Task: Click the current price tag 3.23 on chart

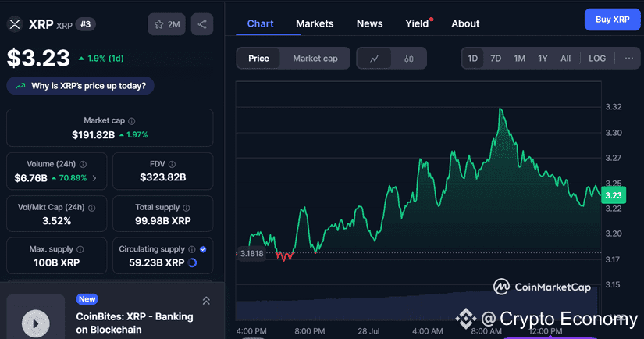Action: point(614,195)
